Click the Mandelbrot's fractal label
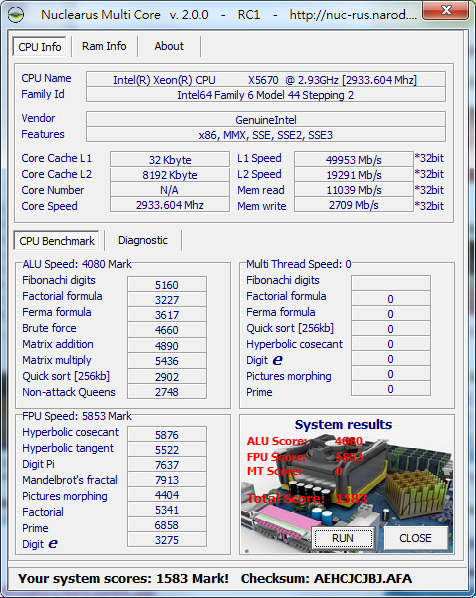Screen dimensions: 476x598 click(x=70, y=480)
